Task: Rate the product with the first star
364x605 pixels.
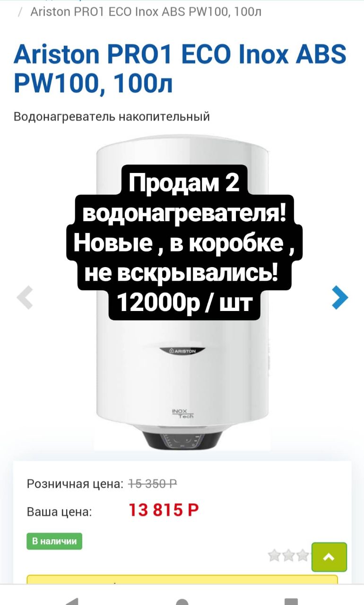Action: (x=274, y=555)
